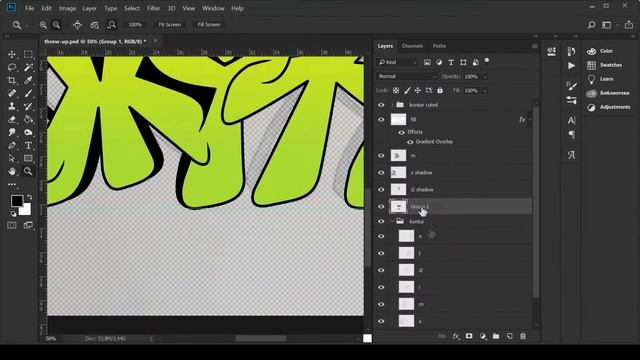
Task: Select the Healing Brush tool
Action: (x=12, y=93)
